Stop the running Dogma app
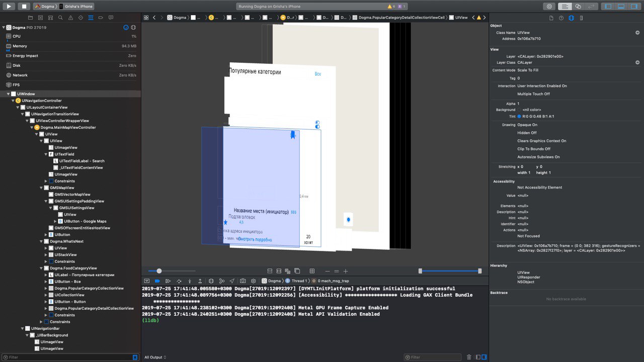The image size is (644, 362). pyautogui.click(x=24, y=7)
